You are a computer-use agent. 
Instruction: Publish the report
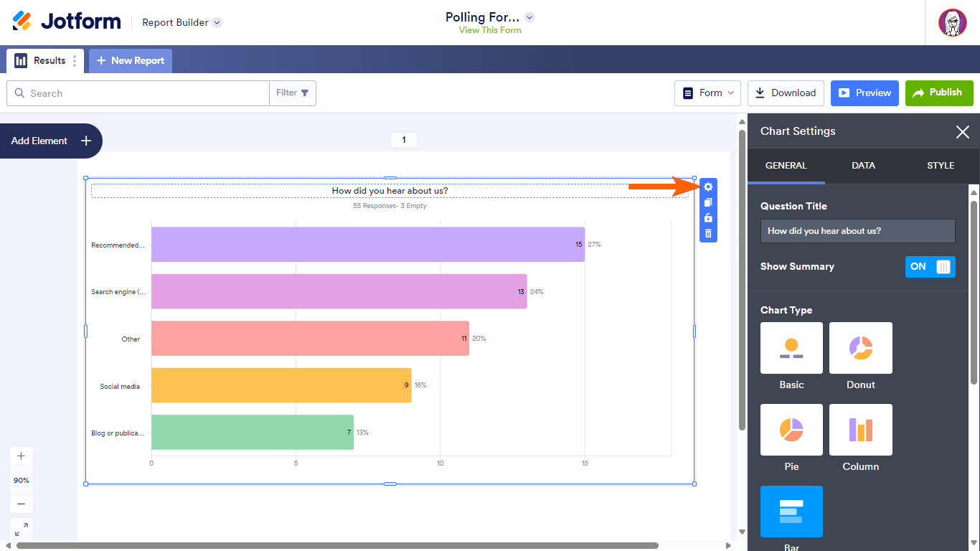point(939,93)
